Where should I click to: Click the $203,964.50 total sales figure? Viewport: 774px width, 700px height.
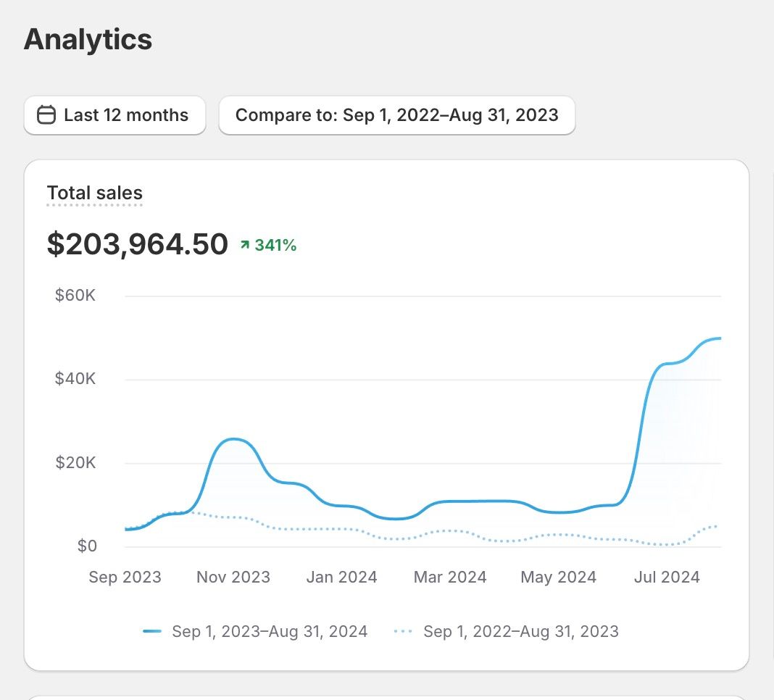tap(138, 244)
